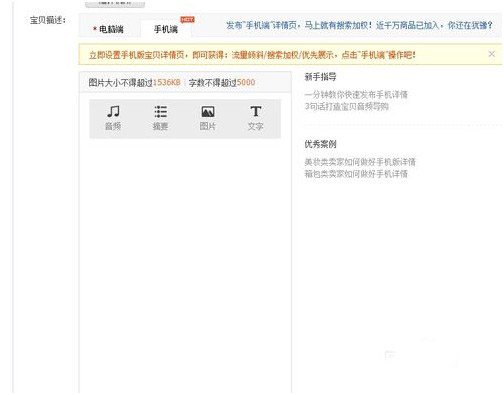Click the orange banner text about 手机版宝贝详情页
This screenshot has height=395, width=504.
[x=252, y=55]
